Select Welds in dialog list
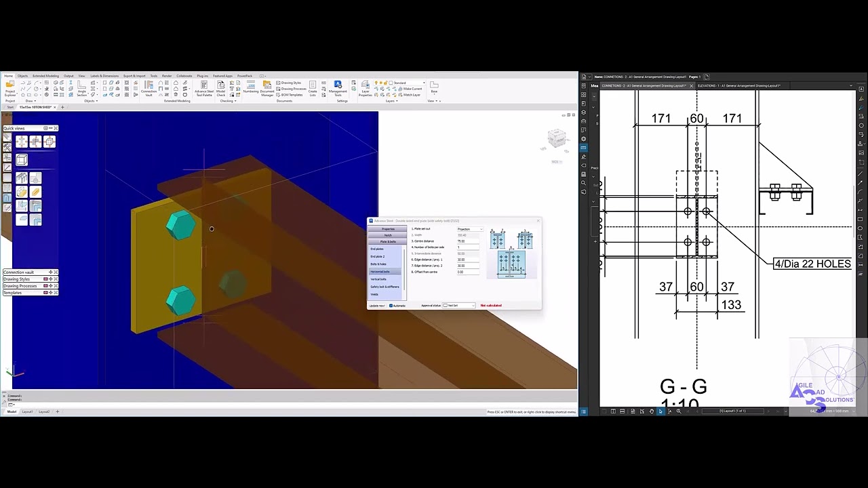 click(385, 294)
